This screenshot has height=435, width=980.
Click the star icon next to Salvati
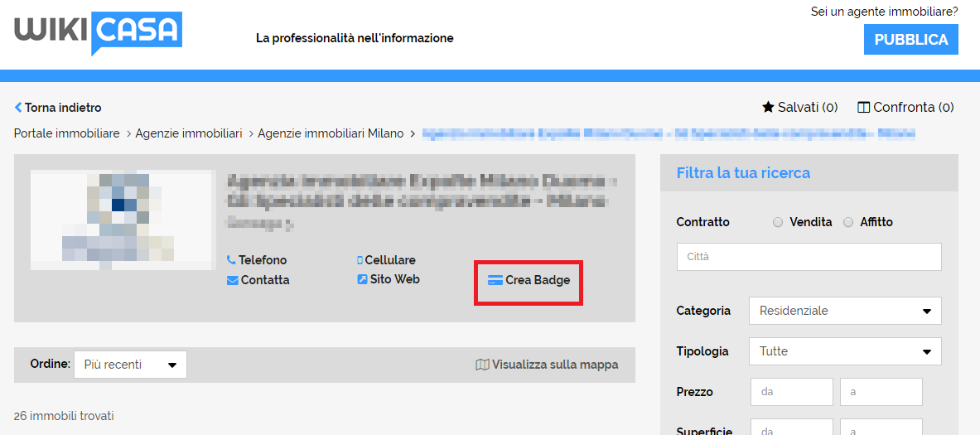(x=768, y=107)
